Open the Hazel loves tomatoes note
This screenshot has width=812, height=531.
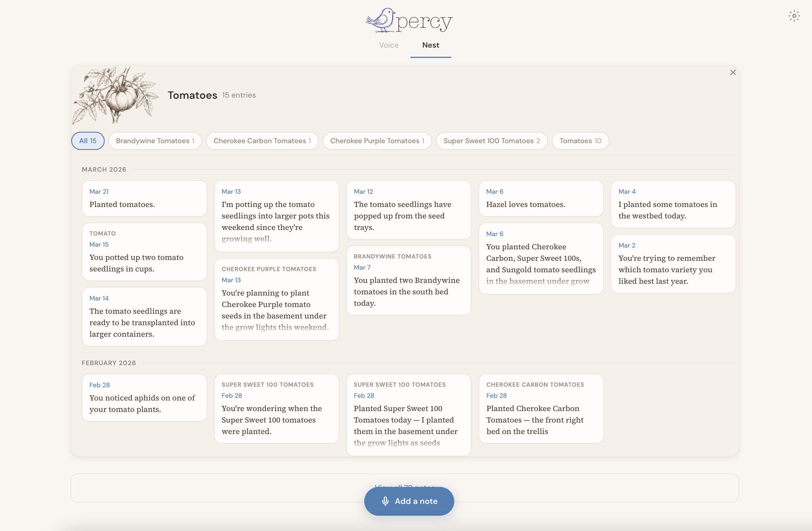tap(541, 198)
